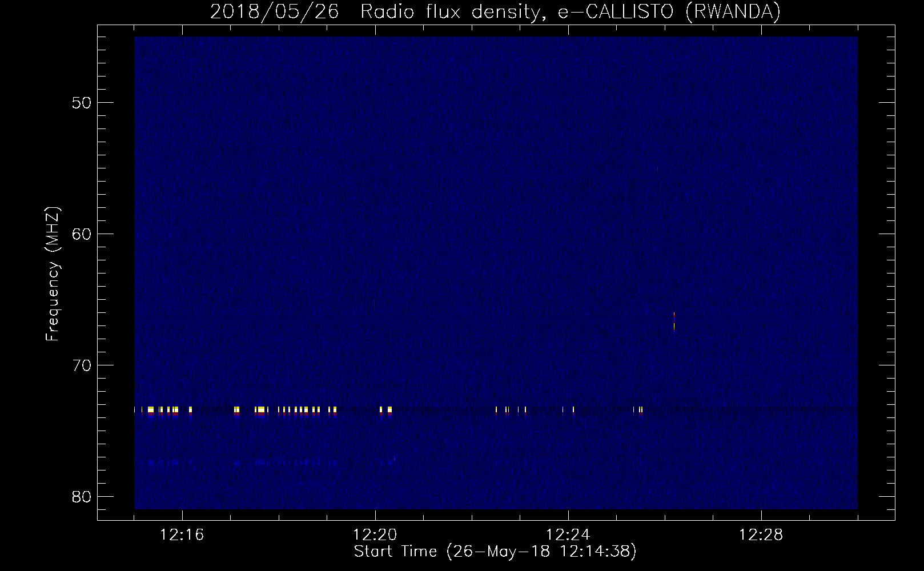Viewport: 924px width, 571px height.
Task: Click the frequency tick label "50"
Action: 81,103
